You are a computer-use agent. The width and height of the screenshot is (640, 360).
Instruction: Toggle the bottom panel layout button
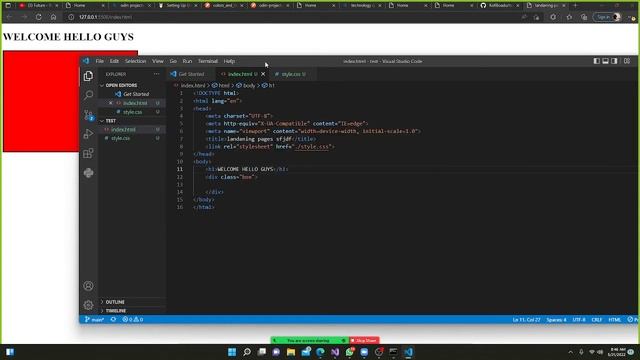click(x=606, y=61)
